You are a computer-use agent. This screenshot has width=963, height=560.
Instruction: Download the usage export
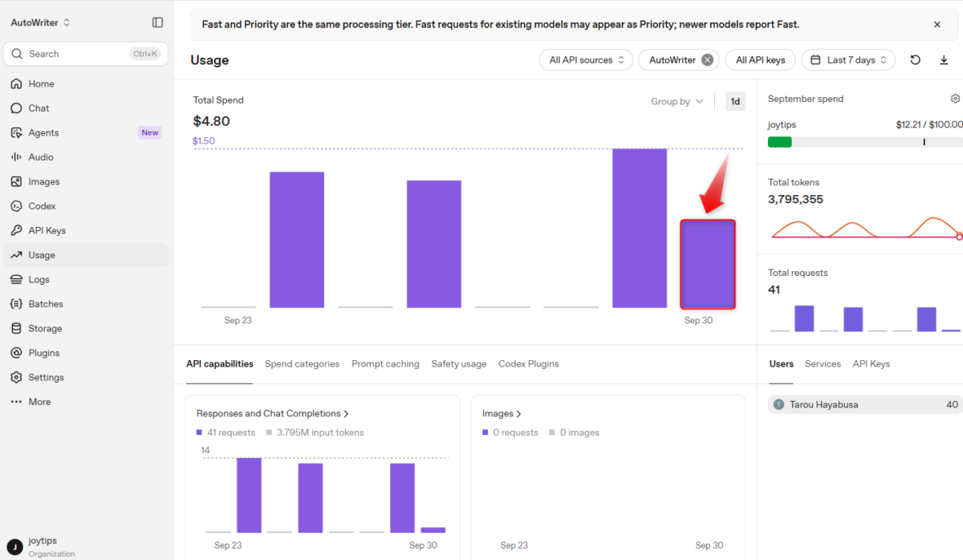click(944, 60)
